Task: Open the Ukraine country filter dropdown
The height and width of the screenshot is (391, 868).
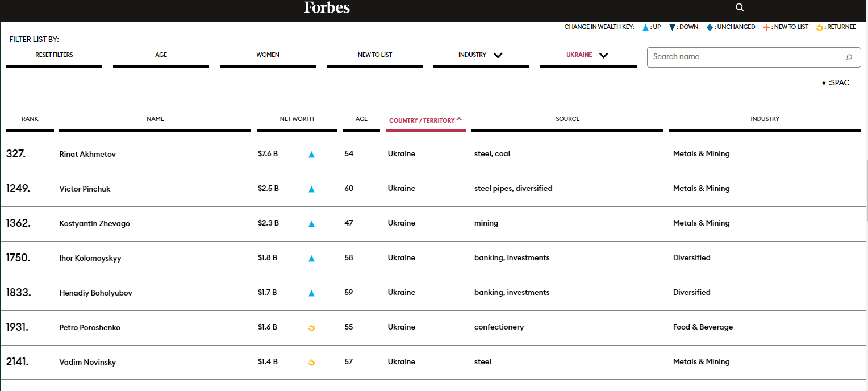Action: pyautogui.click(x=588, y=55)
